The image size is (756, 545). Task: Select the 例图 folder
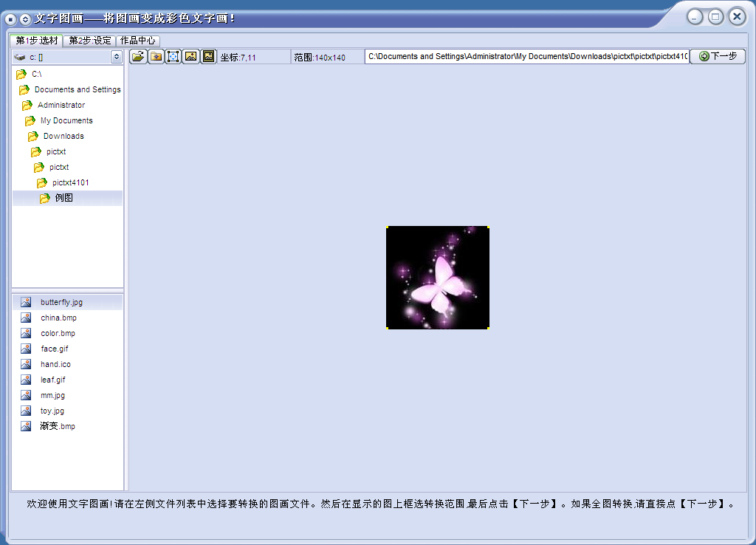pos(63,198)
